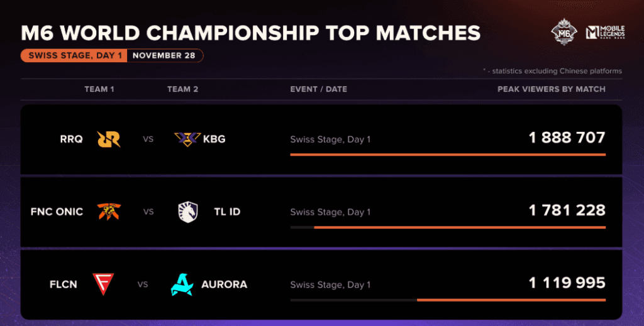This screenshot has width=644, height=326.
Task: Click the FLCN vs Aurora viewers bar
Action: point(448,300)
